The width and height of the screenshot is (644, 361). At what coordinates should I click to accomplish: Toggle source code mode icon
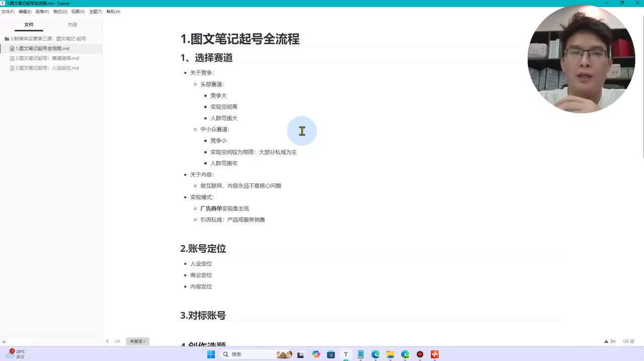pos(118,341)
